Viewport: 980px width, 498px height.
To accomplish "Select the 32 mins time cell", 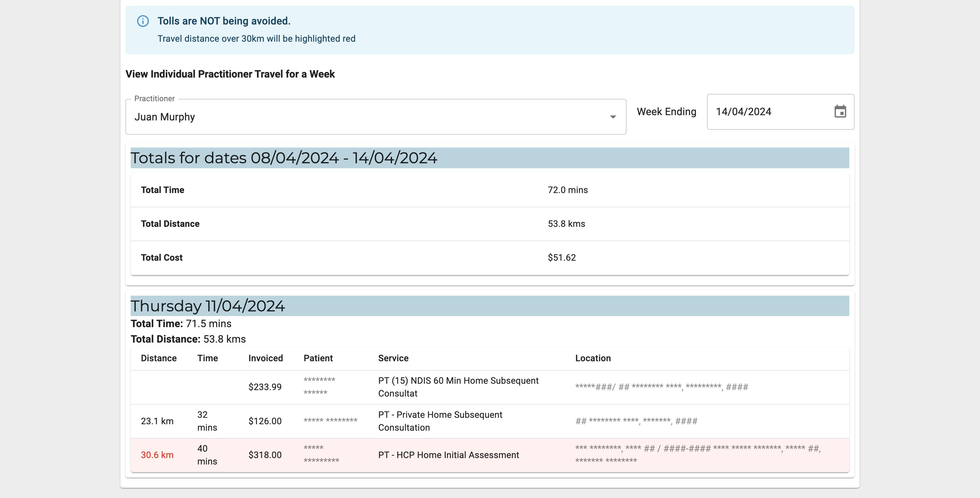I will pos(207,421).
